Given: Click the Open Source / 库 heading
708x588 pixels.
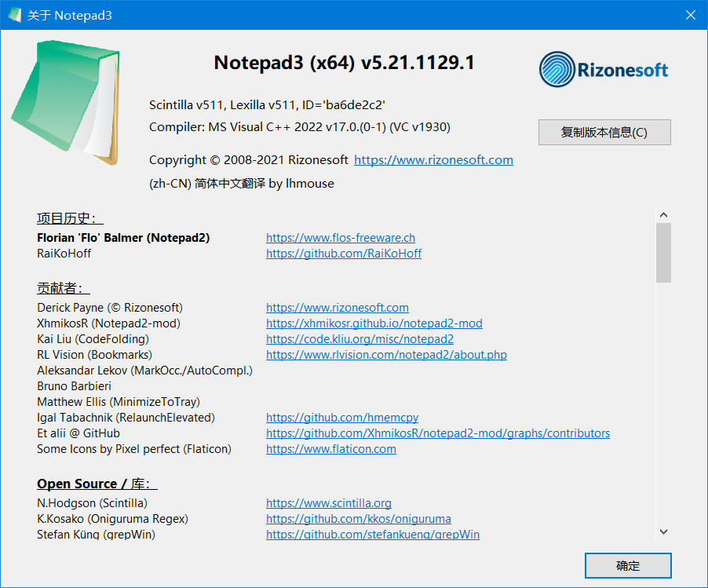Looking at the screenshot, I should coord(97,484).
